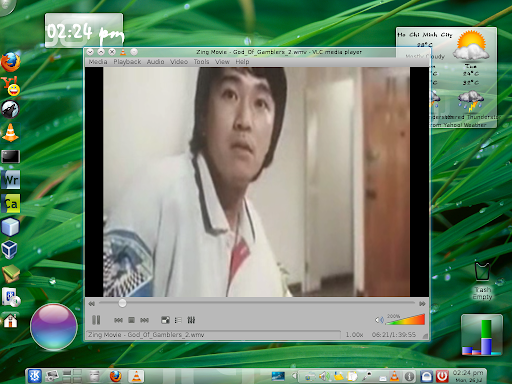This screenshot has width=512, height=384.
Task: Click the slower playback arrow
Action: point(92,303)
